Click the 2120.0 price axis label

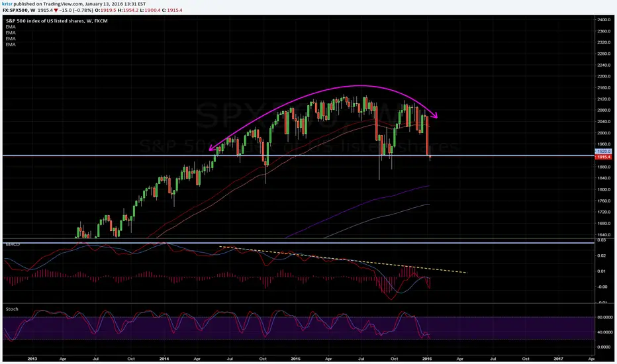tap(604, 99)
